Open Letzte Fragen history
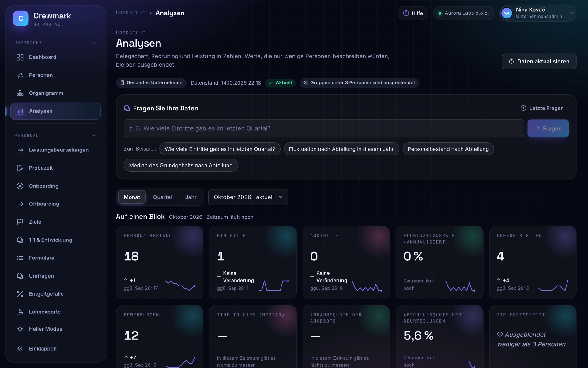Image resolution: width=588 pixels, height=368 pixels. click(542, 108)
